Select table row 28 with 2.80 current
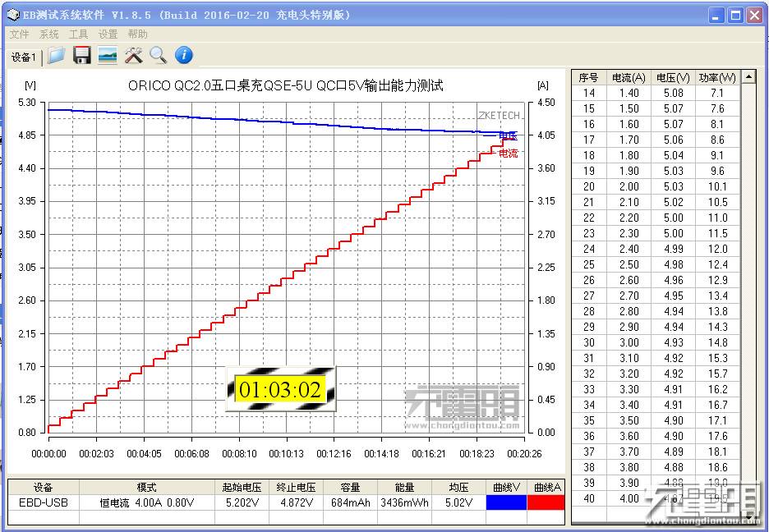 click(656, 311)
